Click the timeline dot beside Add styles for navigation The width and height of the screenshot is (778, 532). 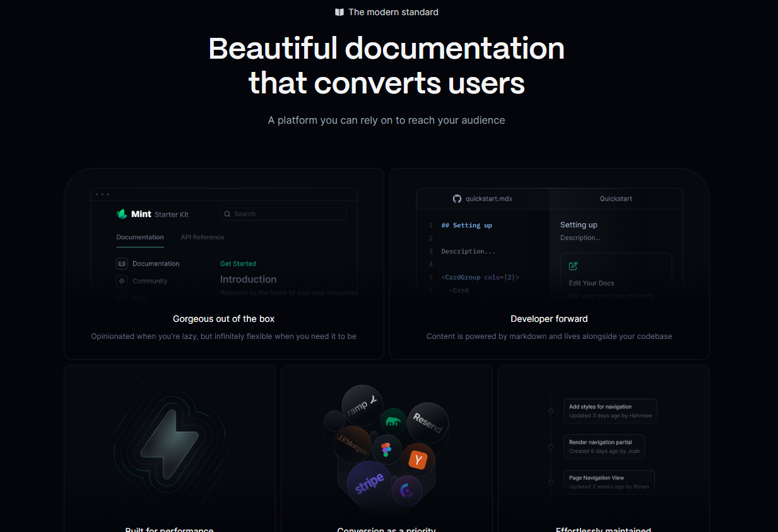[x=551, y=411]
